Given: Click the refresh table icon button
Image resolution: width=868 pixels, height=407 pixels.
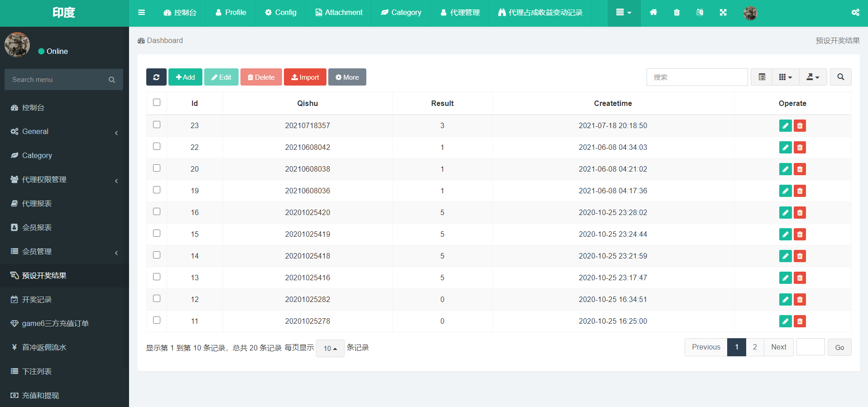Looking at the screenshot, I should pyautogui.click(x=156, y=77).
